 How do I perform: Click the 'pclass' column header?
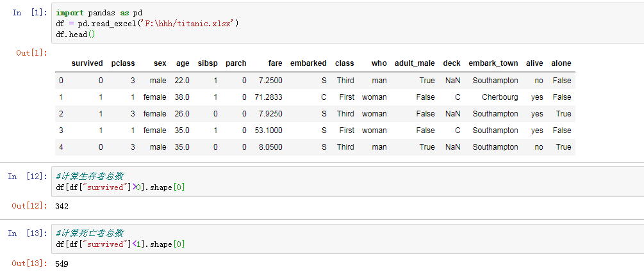[122, 63]
